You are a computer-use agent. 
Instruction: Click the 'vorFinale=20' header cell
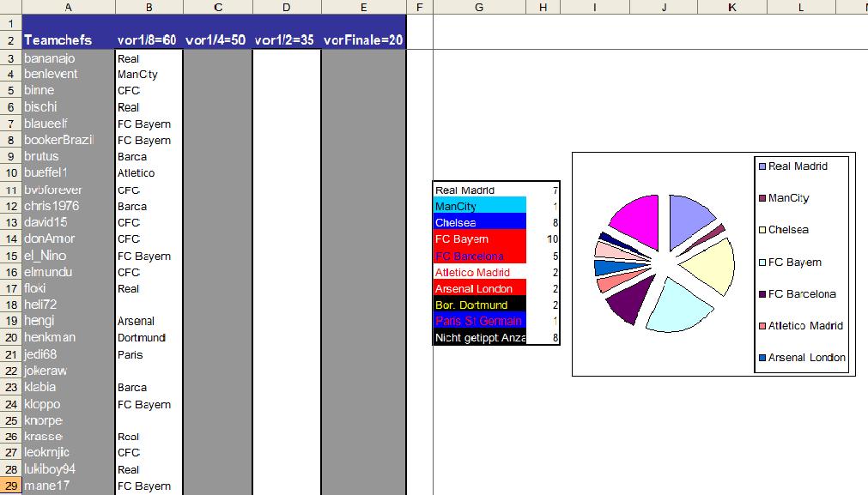(364, 39)
